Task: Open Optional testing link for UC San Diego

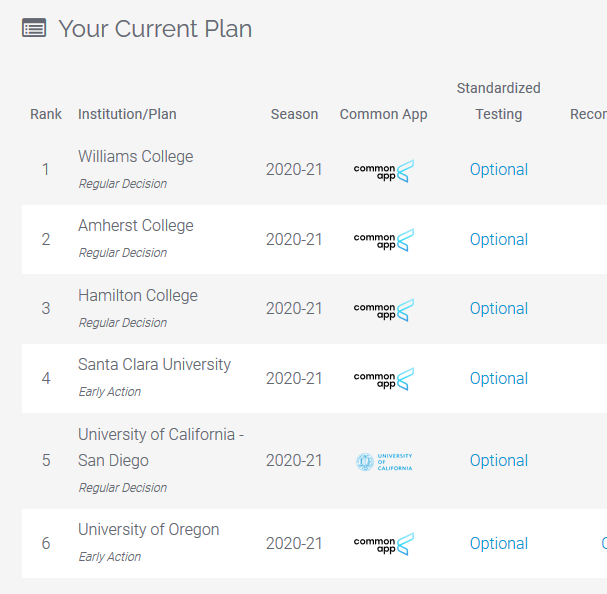Action: click(499, 461)
